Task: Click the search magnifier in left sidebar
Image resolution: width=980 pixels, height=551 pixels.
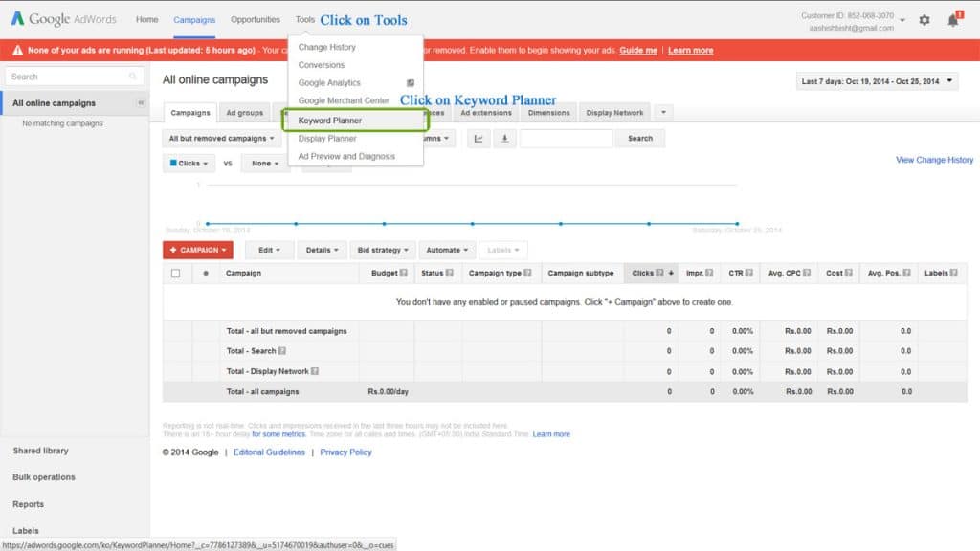Action: (x=132, y=77)
